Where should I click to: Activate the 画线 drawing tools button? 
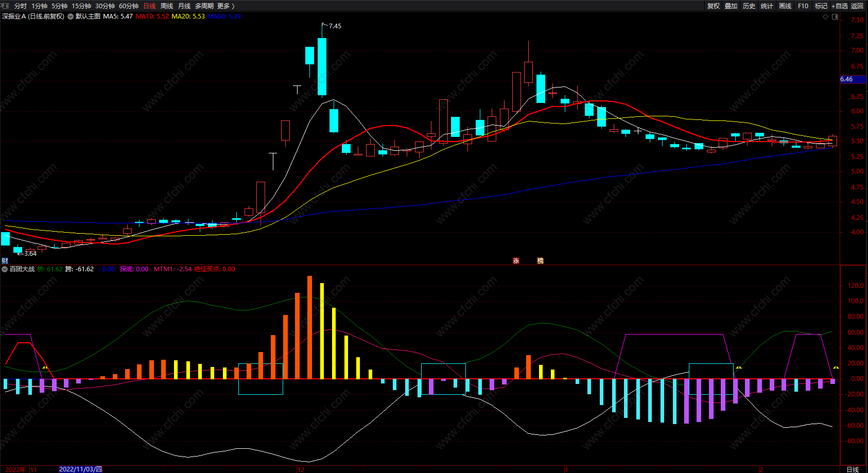(785, 6)
